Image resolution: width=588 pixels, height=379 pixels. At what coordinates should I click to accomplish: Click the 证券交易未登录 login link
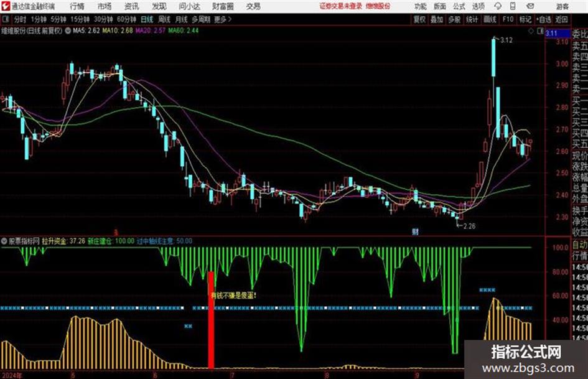click(x=340, y=6)
